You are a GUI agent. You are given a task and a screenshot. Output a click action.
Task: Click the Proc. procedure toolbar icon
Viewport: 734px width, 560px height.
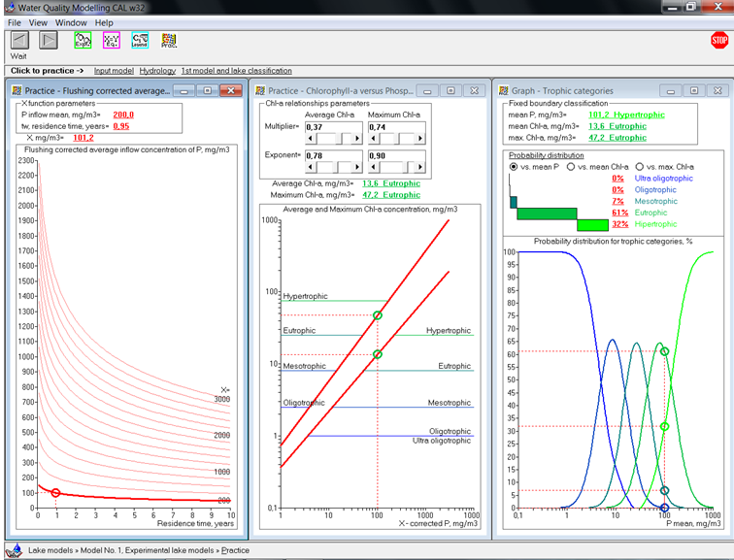click(x=169, y=40)
